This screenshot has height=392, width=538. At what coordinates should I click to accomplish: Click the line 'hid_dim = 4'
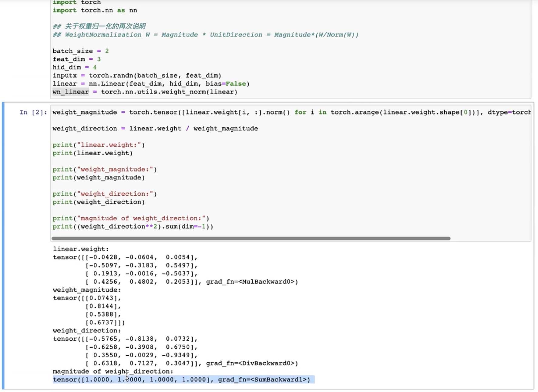point(75,67)
